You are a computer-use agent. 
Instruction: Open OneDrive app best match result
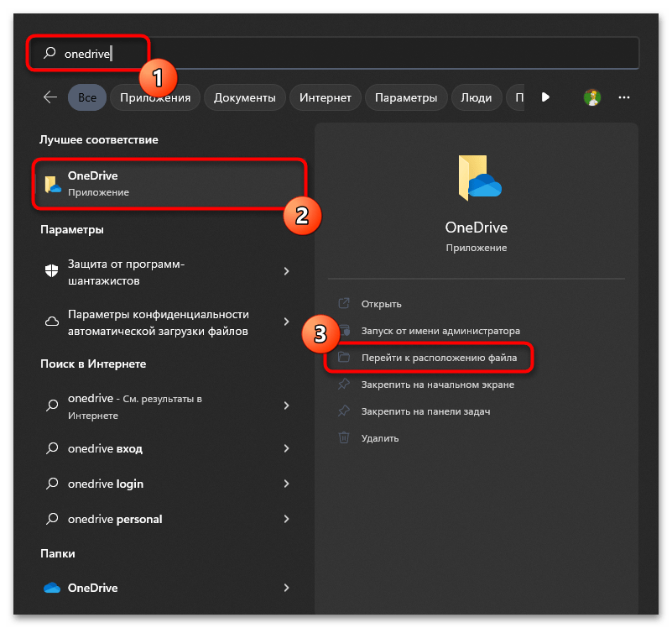(x=169, y=184)
